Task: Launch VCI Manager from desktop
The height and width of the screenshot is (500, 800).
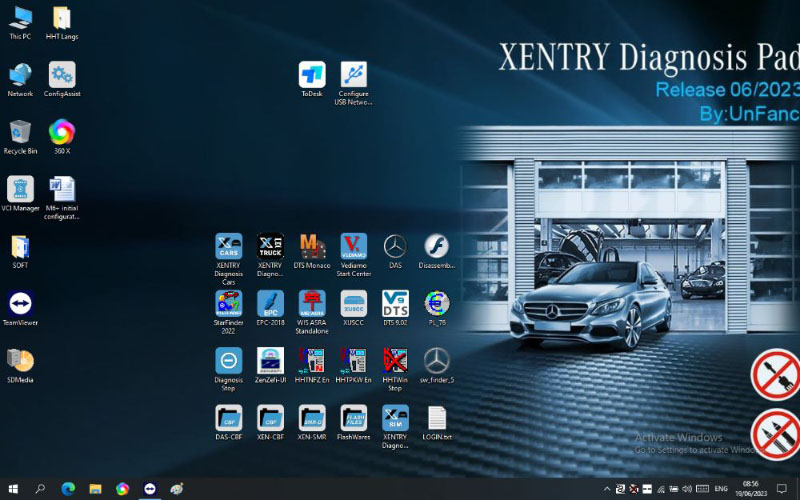Action: [x=20, y=189]
